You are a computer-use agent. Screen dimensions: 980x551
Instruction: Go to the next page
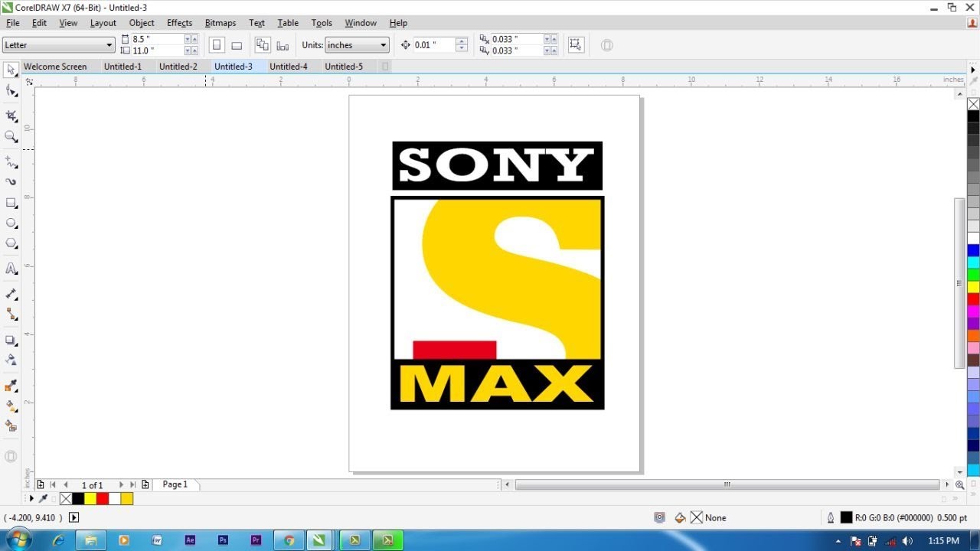[x=121, y=484]
